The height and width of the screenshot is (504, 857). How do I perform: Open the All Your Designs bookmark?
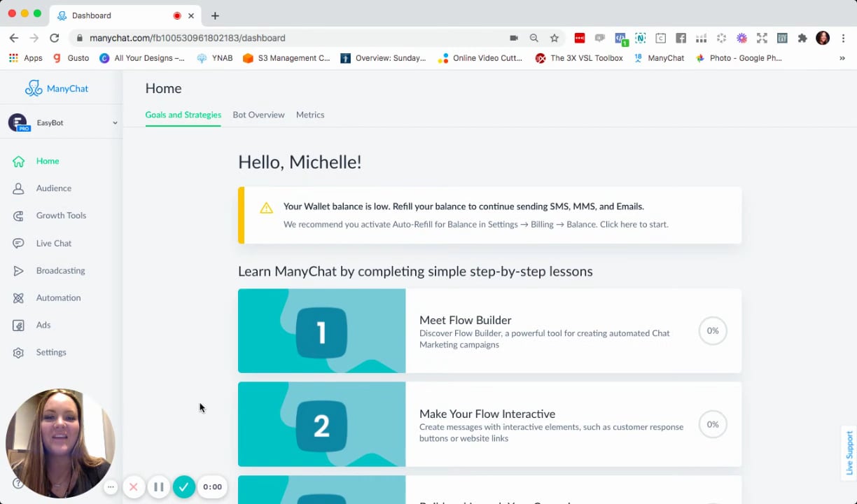[x=142, y=58]
